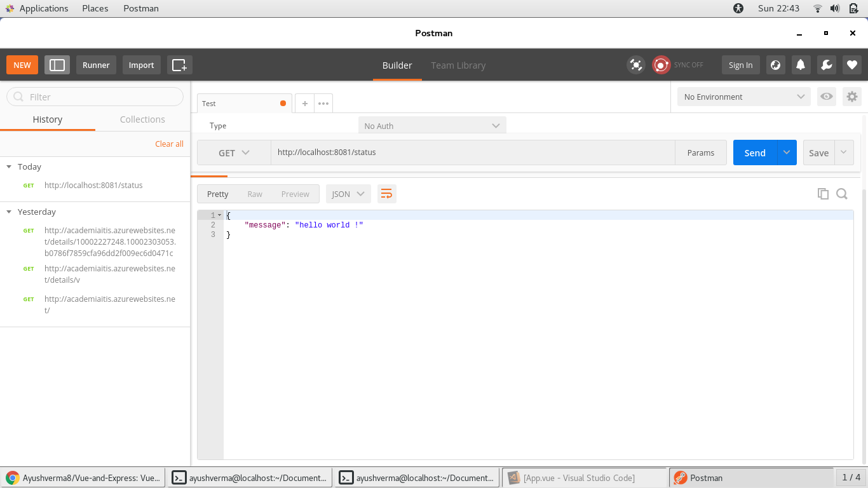Collapse the Today history group
Image resolution: width=868 pixels, height=488 pixels.
[9, 166]
